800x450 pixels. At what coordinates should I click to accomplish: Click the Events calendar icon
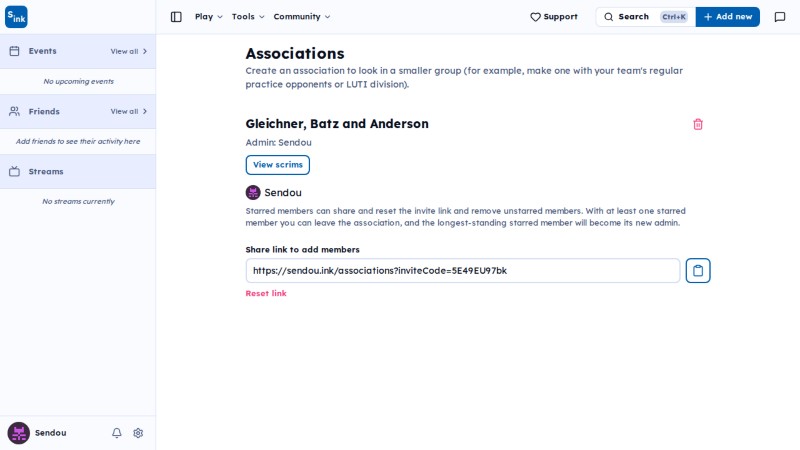tap(14, 51)
